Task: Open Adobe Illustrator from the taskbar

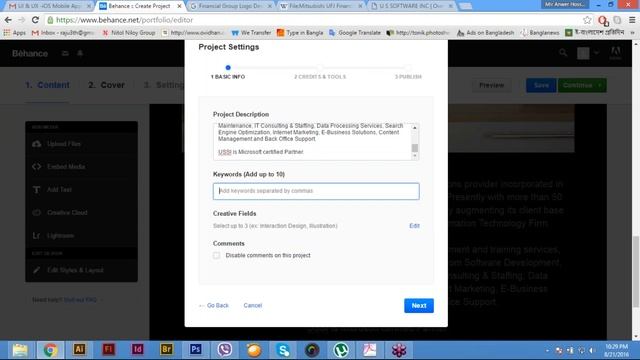Action: click(x=79, y=350)
